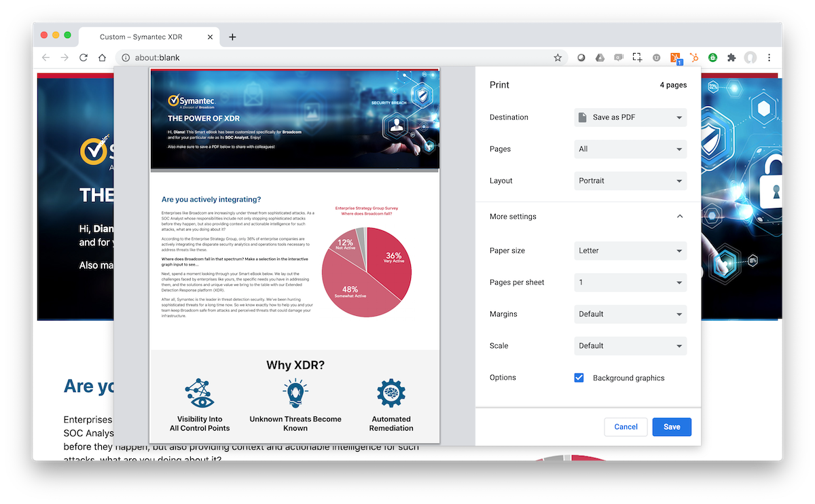
Task: Click Cancel in the print dialog
Action: 626,427
